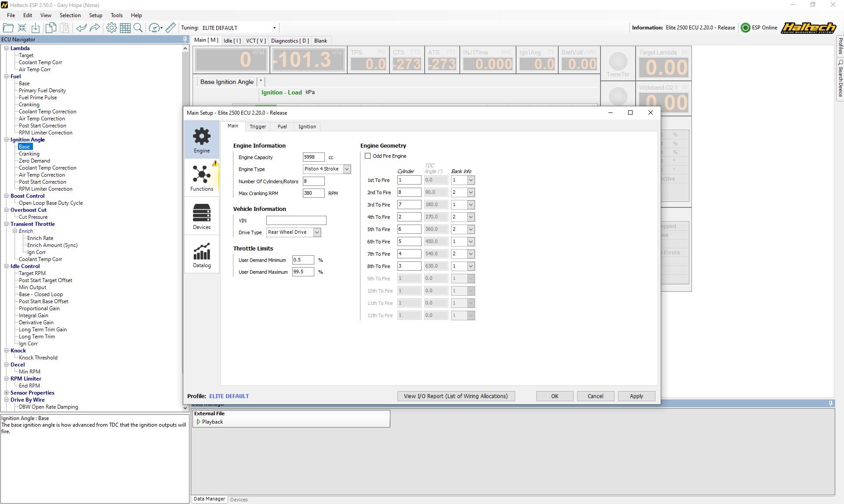
Task: Select Enrich Amount (Sync) tree item
Action: (x=52, y=245)
